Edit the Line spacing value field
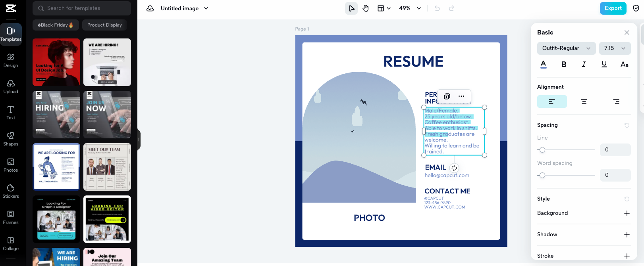 [x=615, y=150]
